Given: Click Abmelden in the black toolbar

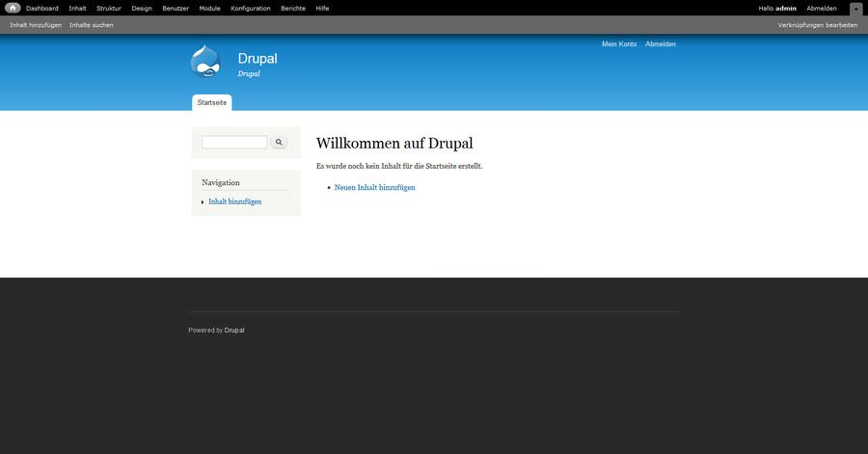Looking at the screenshot, I should [x=822, y=9].
